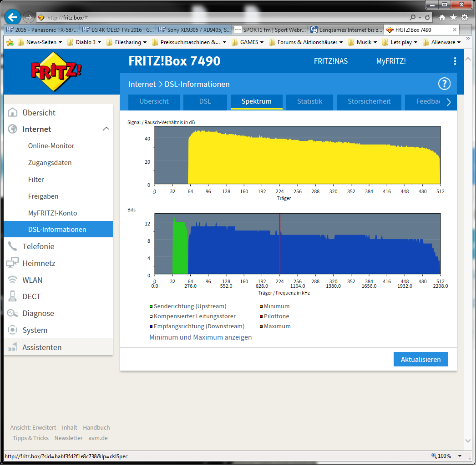Screen dimensions: 476x466
Task: Click the Handbuch footer link
Action: [96, 428]
